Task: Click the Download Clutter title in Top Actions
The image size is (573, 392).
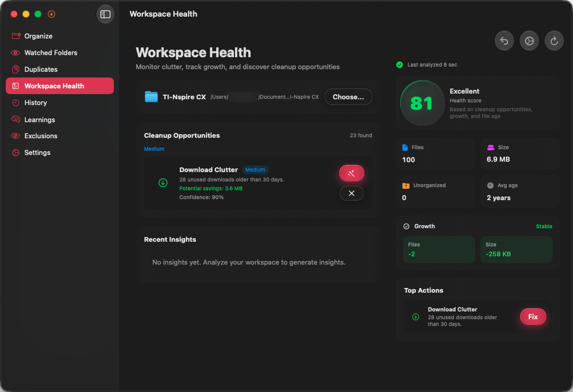Action: pyautogui.click(x=452, y=309)
